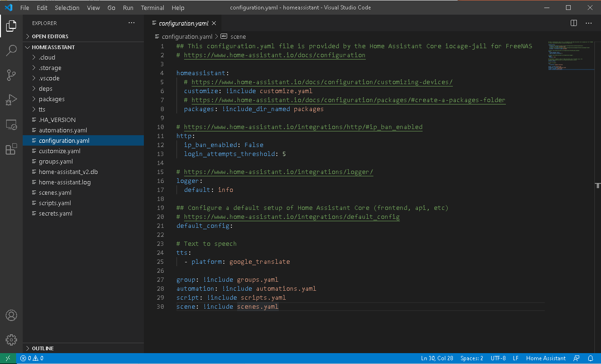This screenshot has height=364, width=601.
Task: Expand the packages folder
Action: 83,99
